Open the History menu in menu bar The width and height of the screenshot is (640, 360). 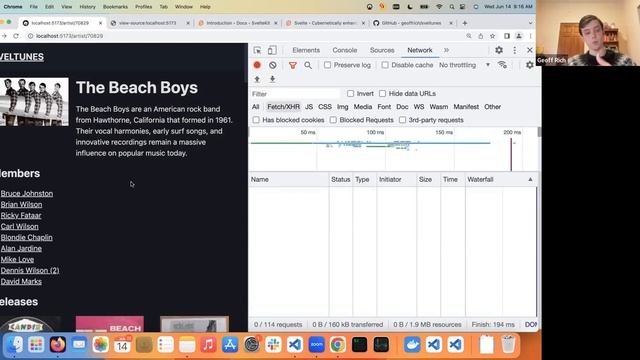(x=87, y=7)
